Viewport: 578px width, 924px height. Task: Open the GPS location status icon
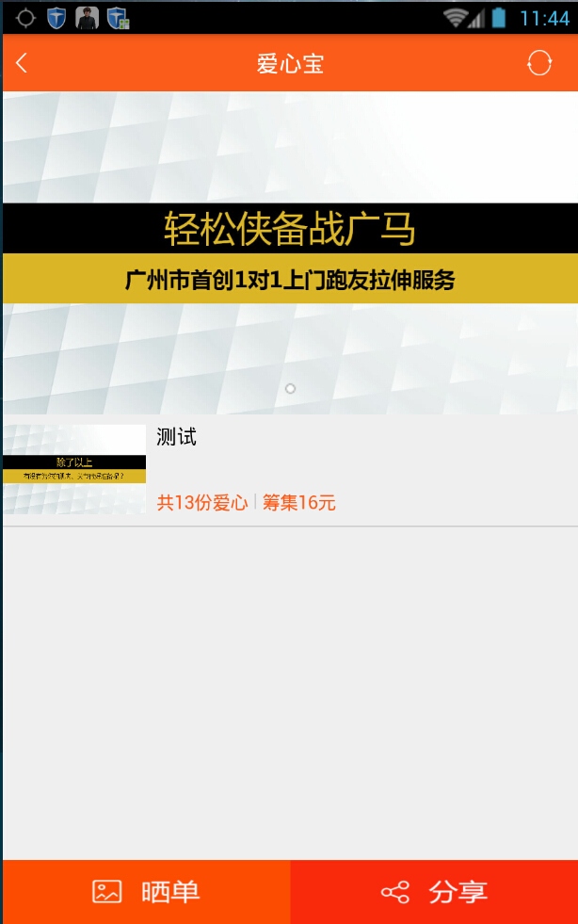[x=25, y=18]
